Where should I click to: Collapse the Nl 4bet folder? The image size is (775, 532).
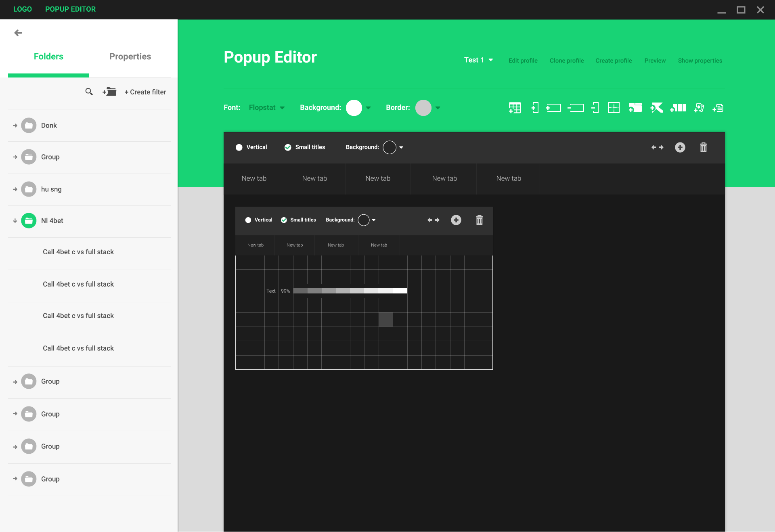click(15, 221)
